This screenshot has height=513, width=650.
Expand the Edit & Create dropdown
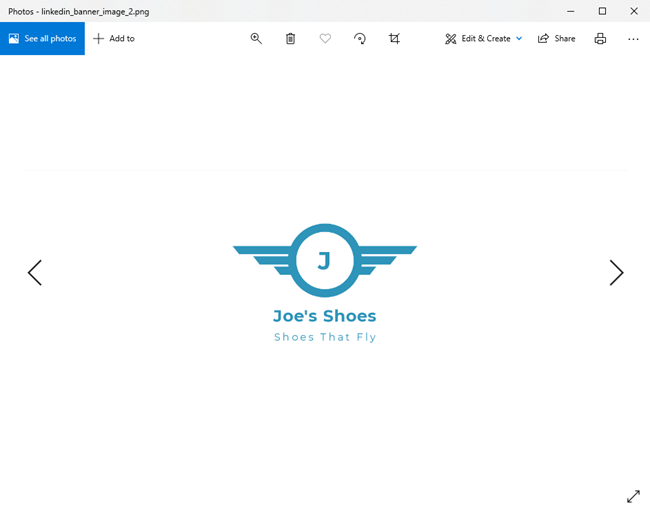[x=484, y=39]
